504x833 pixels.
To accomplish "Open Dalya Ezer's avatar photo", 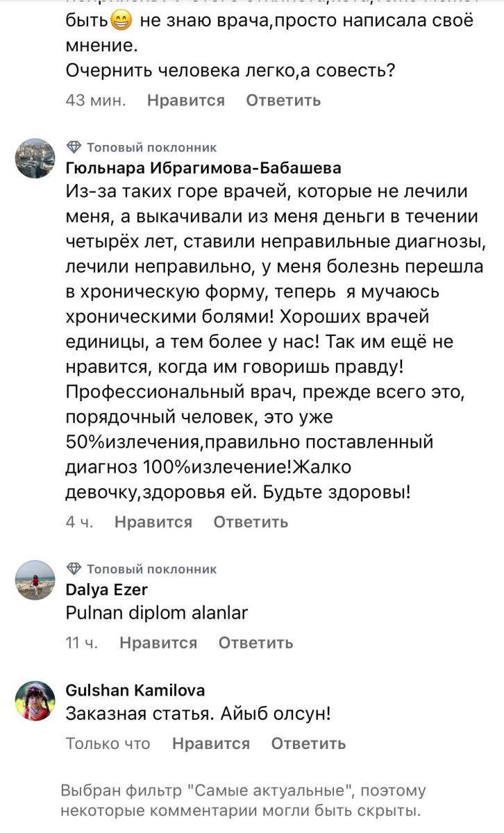I will [35, 580].
